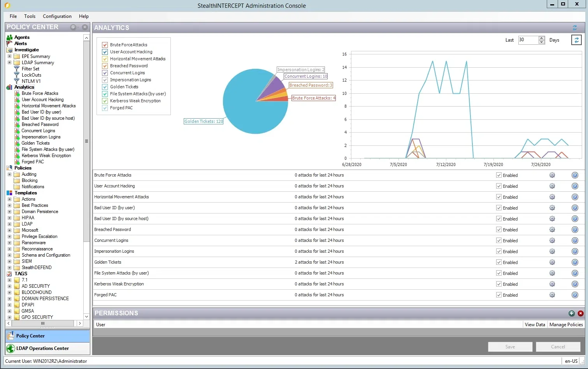Click the Analytics header refresh icon
588x369 pixels.
pyautogui.click(x=575, y=28)
